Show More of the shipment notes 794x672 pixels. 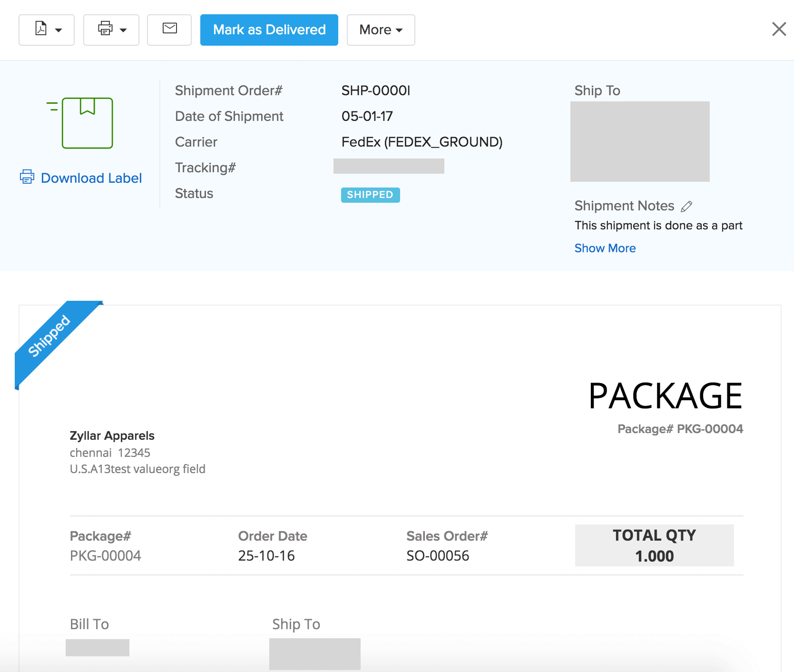[605, 248]
